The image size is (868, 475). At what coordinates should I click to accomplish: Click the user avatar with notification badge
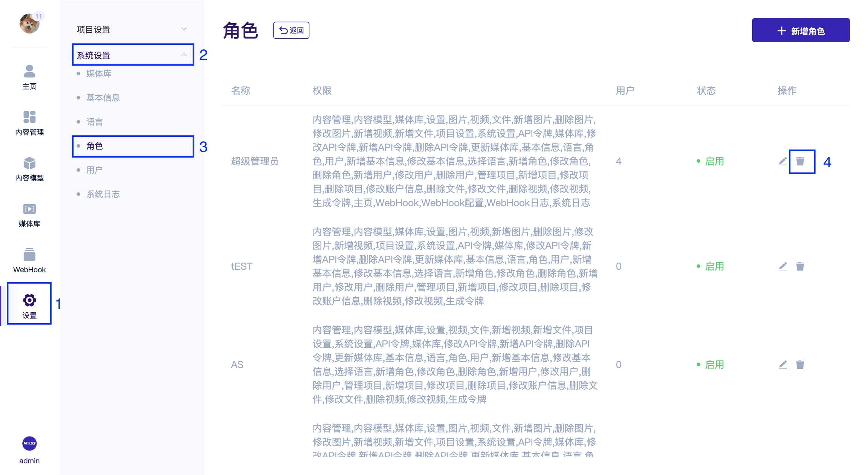tap(29, 23)
